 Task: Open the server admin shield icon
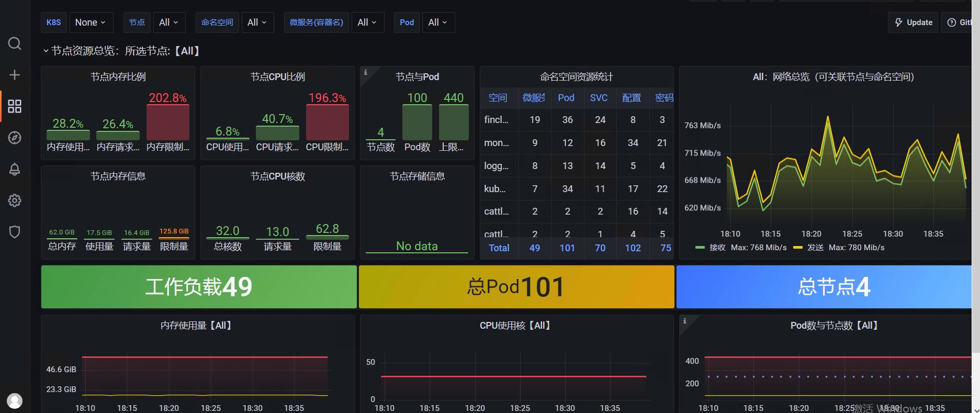pos(15,232)
